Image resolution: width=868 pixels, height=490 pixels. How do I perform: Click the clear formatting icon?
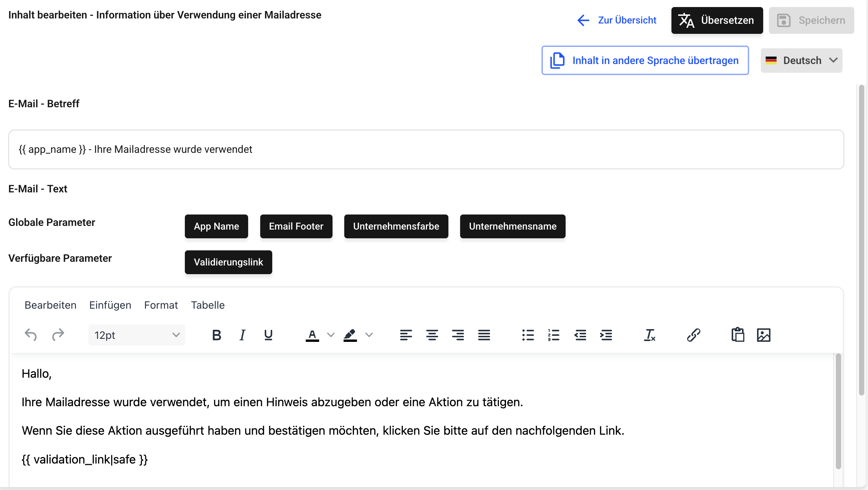[649, 335]
